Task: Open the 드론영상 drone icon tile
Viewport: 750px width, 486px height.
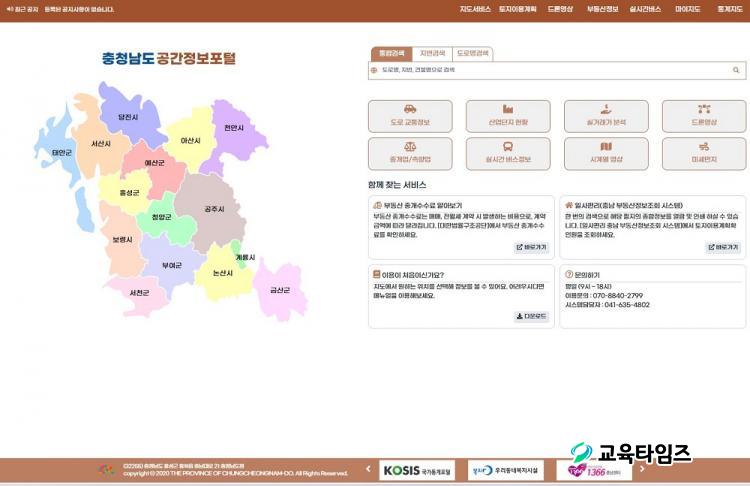Action: tap(704, 116)
